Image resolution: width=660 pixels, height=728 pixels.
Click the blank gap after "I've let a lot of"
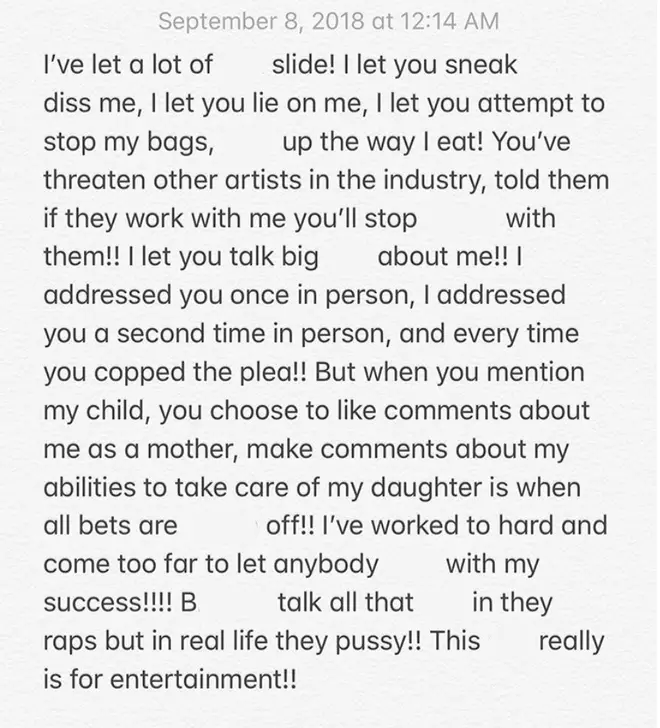click(242, 65)
